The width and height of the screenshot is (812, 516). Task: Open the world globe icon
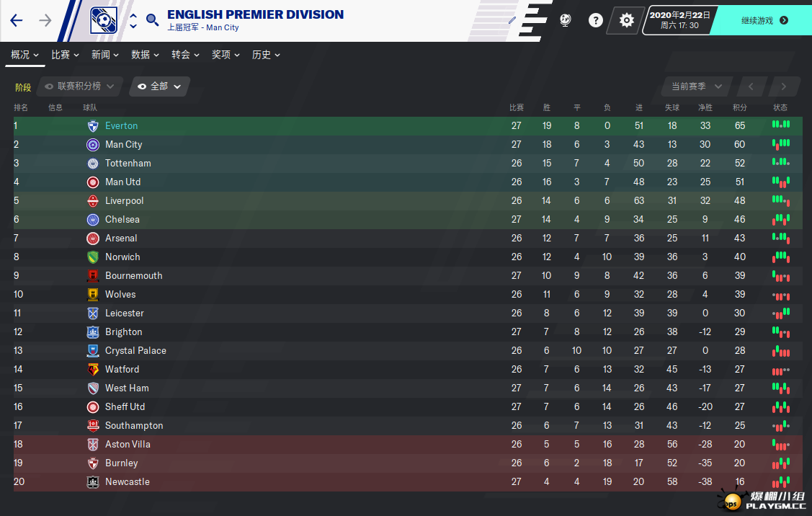tap(566, 20)
